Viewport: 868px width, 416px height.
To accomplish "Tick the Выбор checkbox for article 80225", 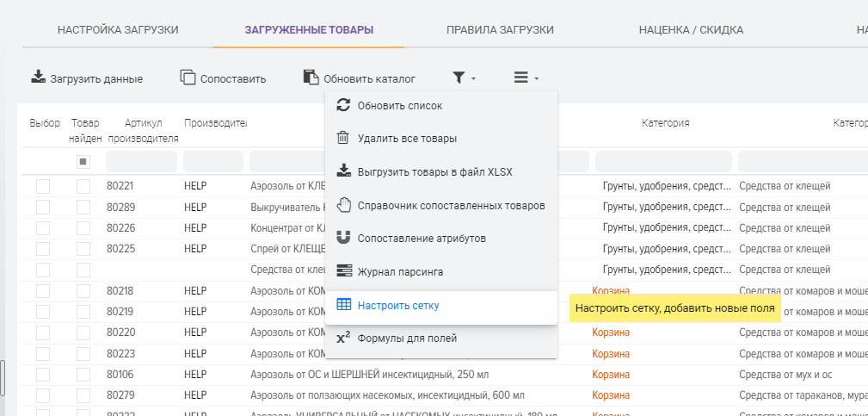I will 43,249.
